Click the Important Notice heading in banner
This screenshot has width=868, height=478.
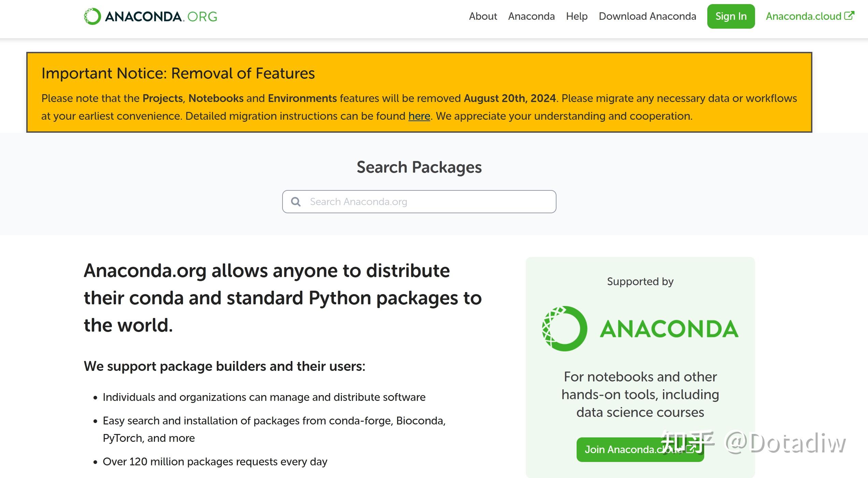pyautogui.click(x=178, y=73)
